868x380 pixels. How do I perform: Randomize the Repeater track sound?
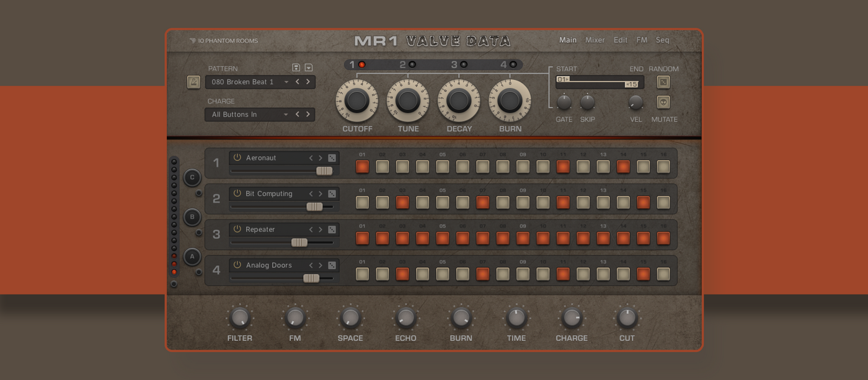(332, 229)
